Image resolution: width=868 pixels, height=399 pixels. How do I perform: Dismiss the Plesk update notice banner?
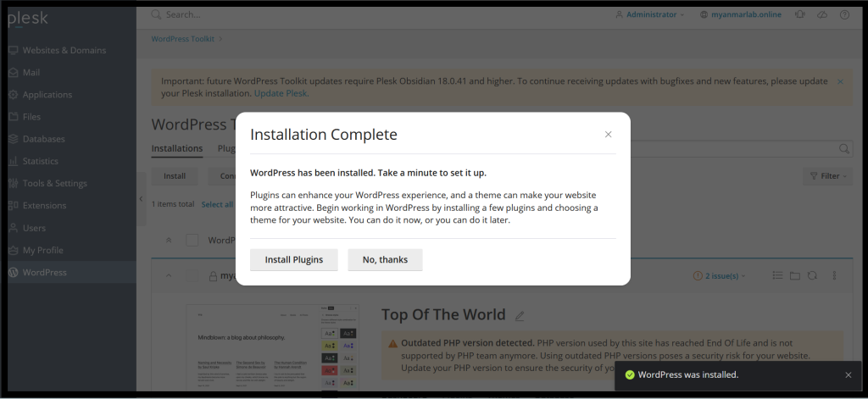[840, 81]
